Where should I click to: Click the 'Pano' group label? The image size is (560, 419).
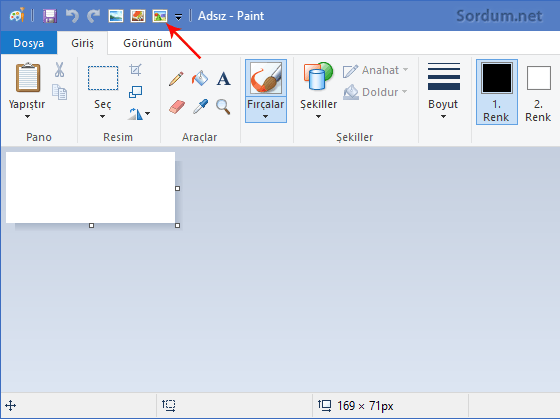coord(39,137)
